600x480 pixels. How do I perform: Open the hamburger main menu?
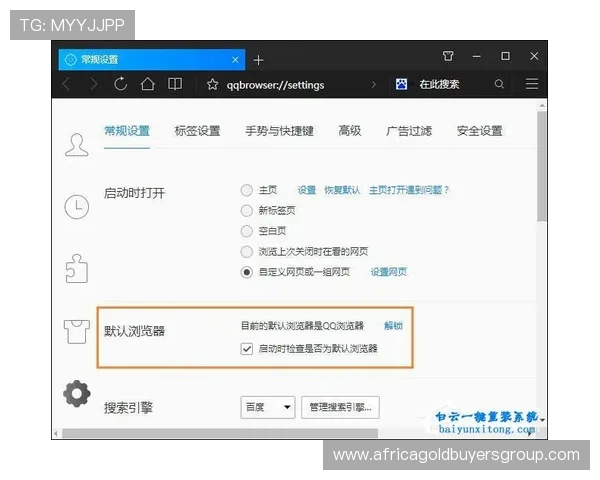(x=532, y=83)
